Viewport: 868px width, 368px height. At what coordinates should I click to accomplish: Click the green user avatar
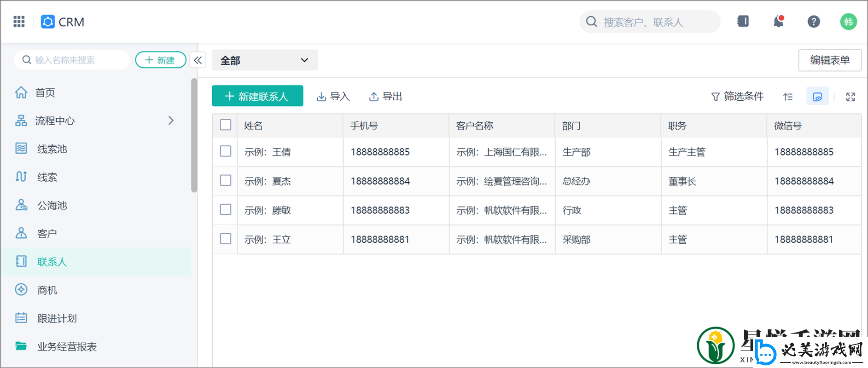848,22
